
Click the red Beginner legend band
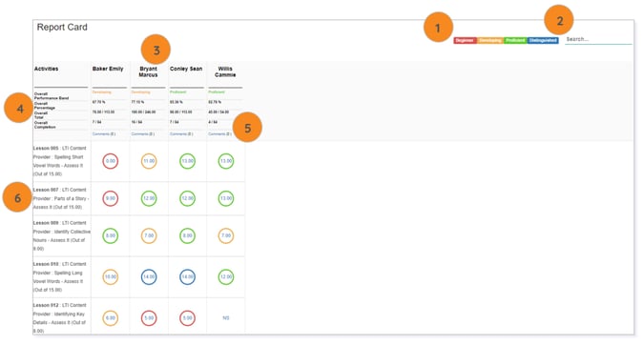pyautogui.click(x=465, y=40)
